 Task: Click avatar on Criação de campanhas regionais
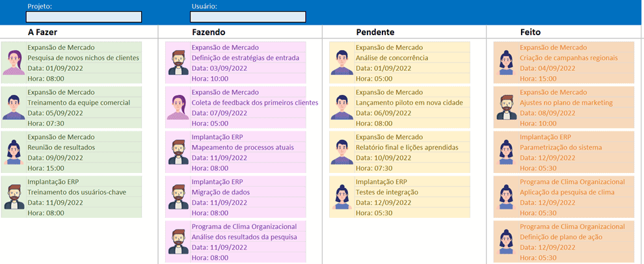[x=506, y=62]
